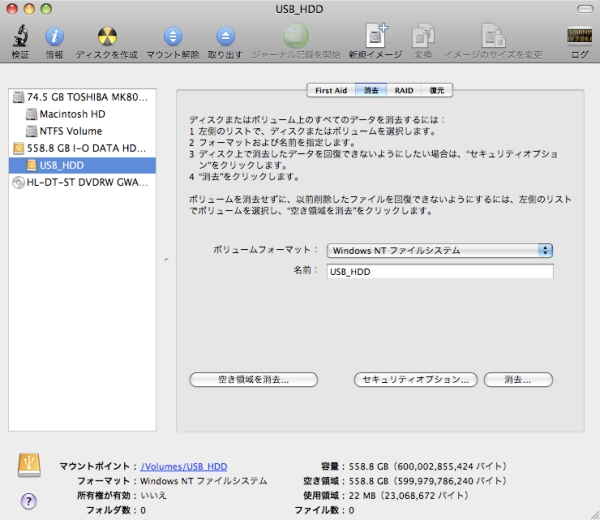Select the HL-DT-ST DVDRW drive
Viewport: 600px width, 520px height.
tap(86, 182)
